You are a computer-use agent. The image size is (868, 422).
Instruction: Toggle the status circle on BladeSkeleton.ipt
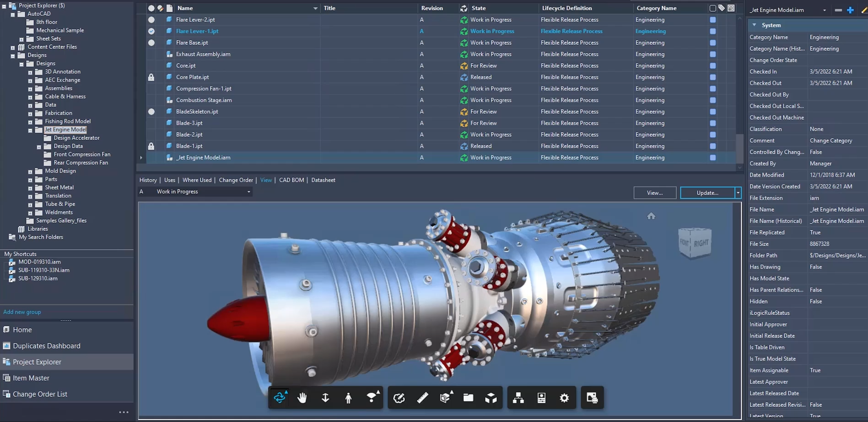(151, 112)
